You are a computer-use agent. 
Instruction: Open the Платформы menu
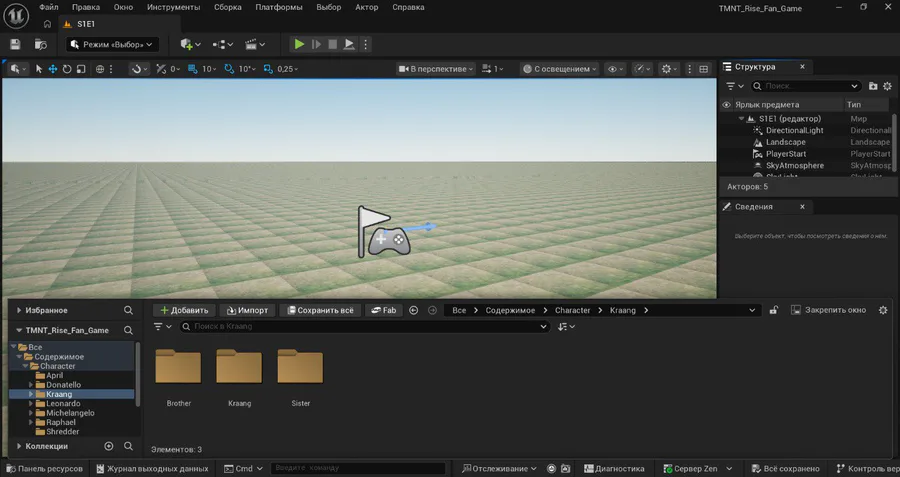279,7
